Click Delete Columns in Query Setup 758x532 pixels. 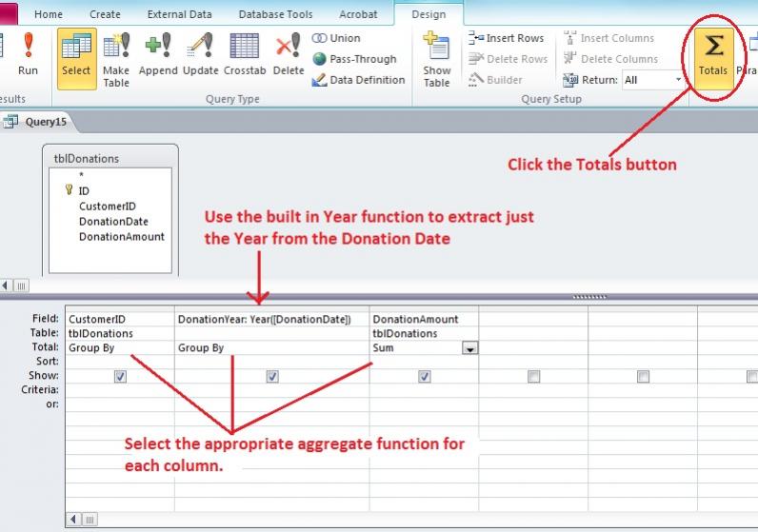pos(610,59)
